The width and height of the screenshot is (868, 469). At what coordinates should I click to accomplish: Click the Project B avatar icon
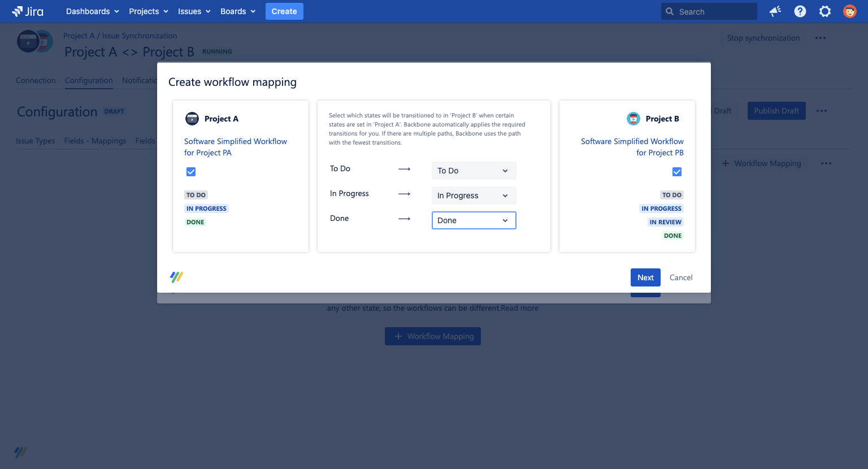(x=635, y=119)
